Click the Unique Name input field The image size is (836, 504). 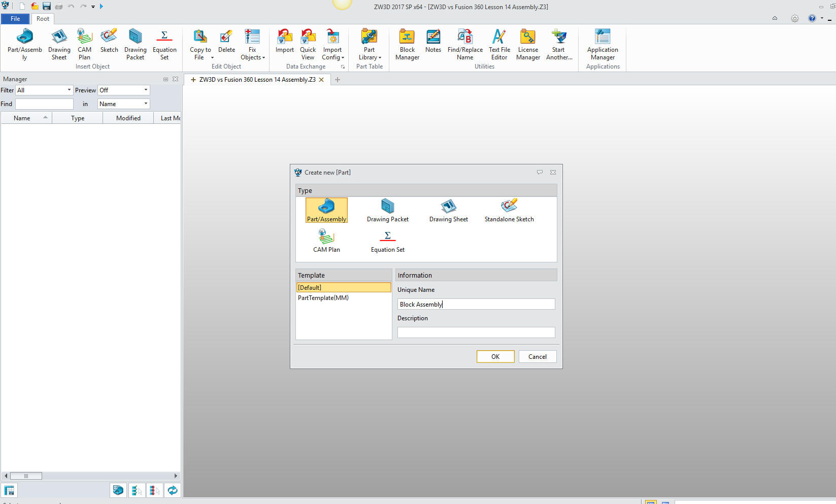tap(476, 304)
